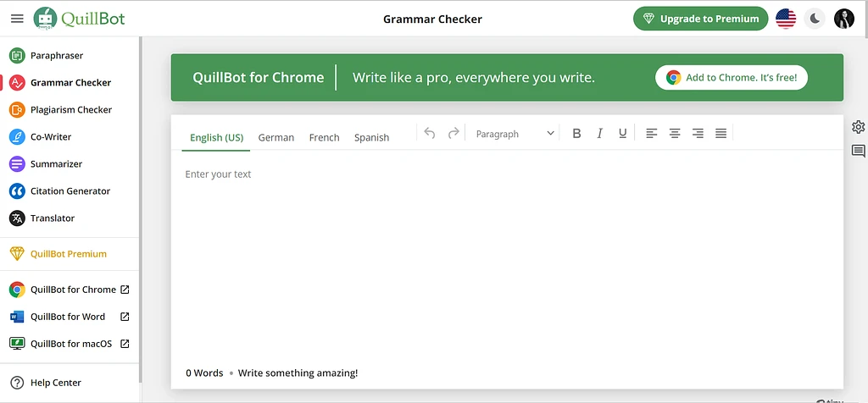The height and width of the screenshot is (403, 868).
Task: Click the Paraphraser sidebar icon
Action: pyautogui.click(x=17, y=55)
